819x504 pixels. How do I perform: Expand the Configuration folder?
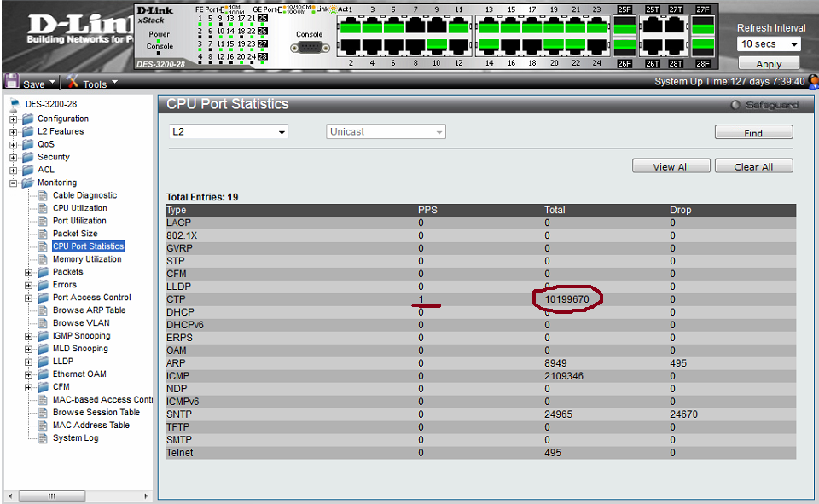click(x=13, y=119)
